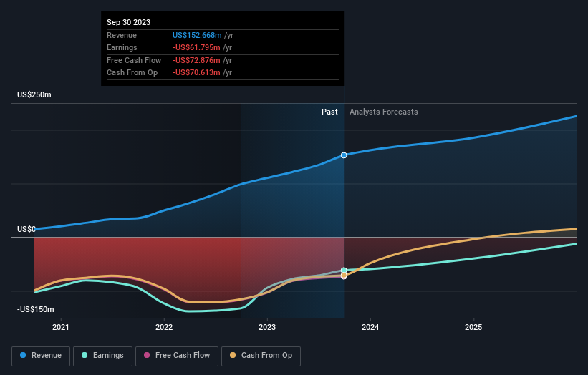Image resolution: width=588 pixels, height=375 pixels.
Task: Click the Past label on chart
Action: (x=329, y=112)
